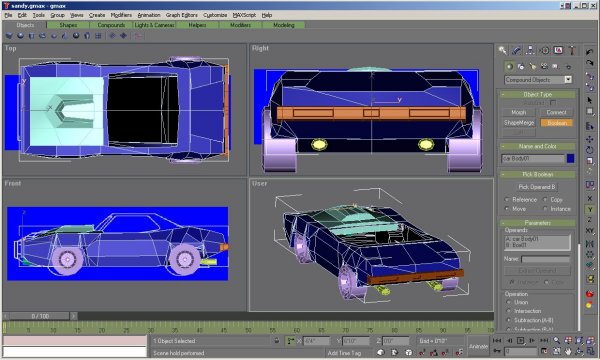Open the Create panel icon

click(502, 50)
